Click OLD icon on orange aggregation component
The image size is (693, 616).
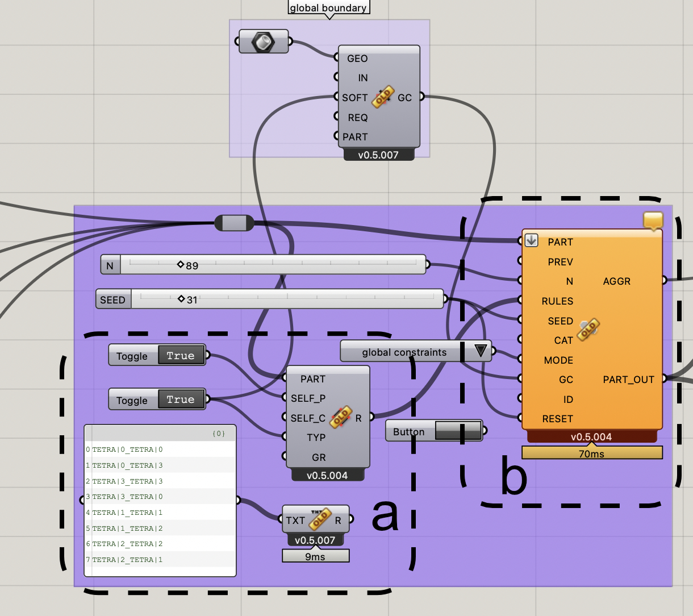(588, 330)
